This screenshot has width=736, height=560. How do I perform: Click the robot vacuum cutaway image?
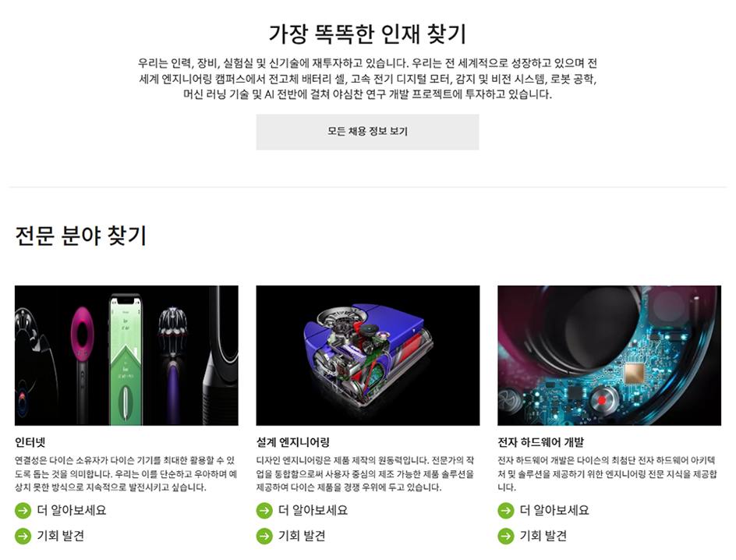pos(368,356)
